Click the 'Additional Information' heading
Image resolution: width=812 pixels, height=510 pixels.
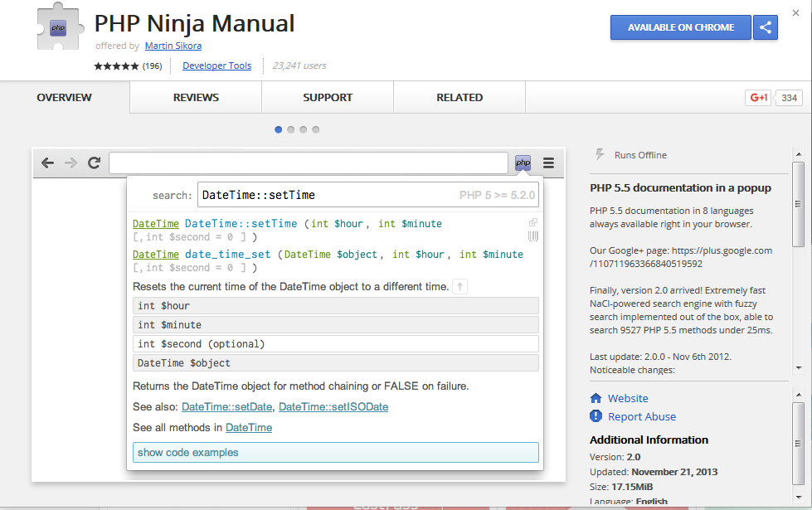coord(649,440)
